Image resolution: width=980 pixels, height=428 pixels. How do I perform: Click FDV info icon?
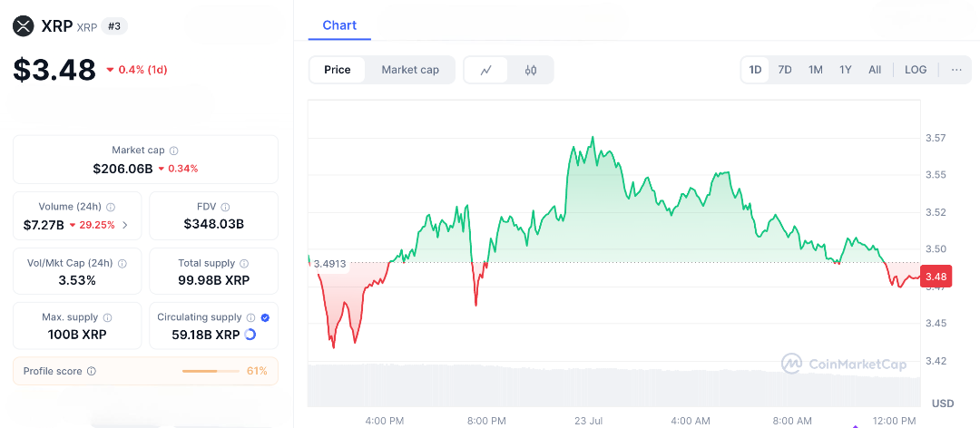[x=225, y=207]
